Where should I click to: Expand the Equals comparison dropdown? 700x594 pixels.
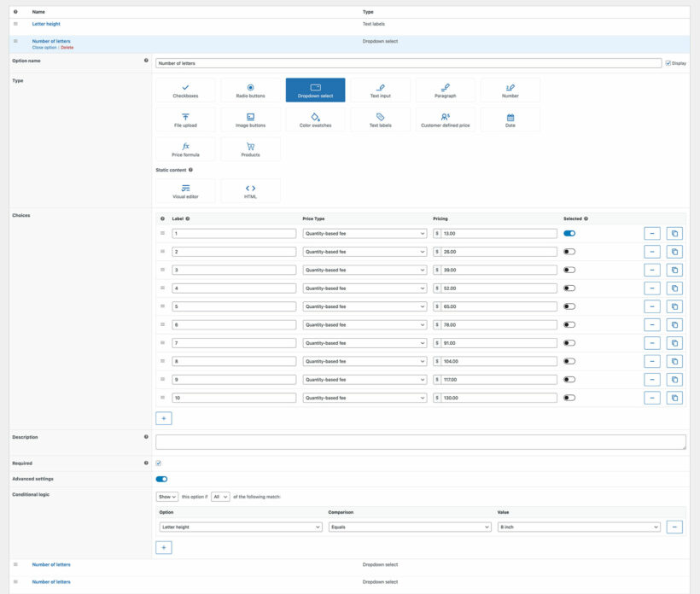coord(409,527)
